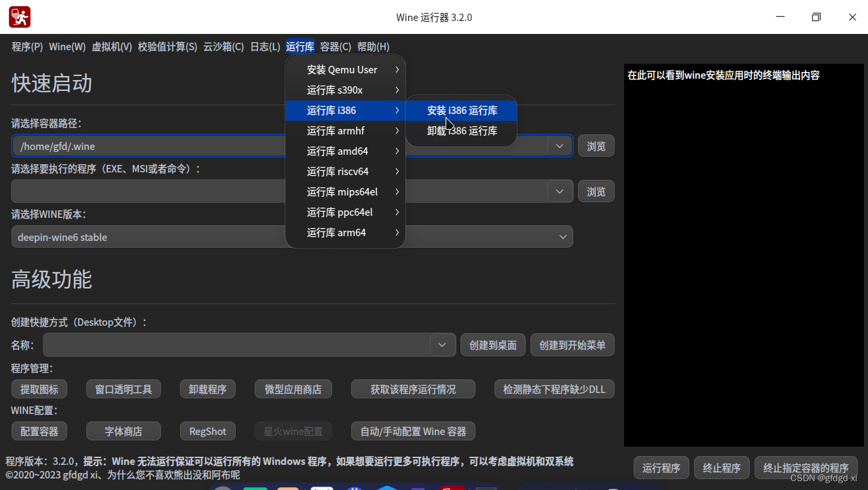Expand 运行库 arm64 submenu
This screenshot has width=868, height=490.
pos(345,233)
